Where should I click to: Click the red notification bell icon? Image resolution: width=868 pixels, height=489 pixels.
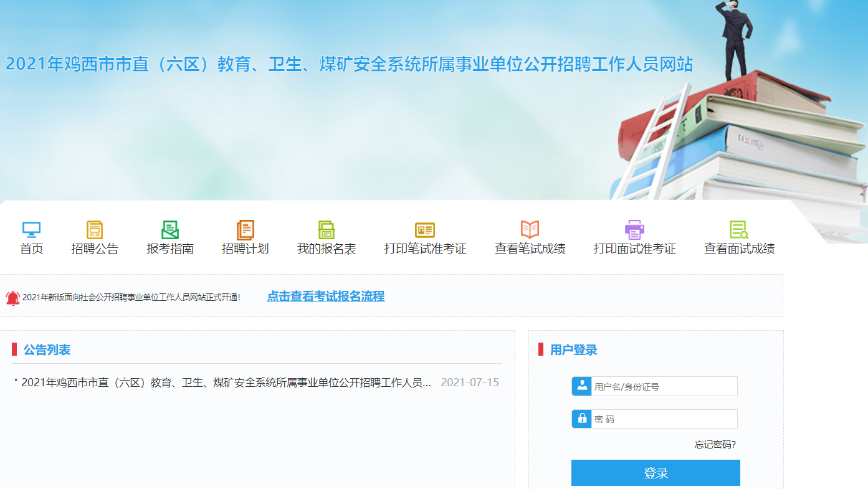(12, 298)
